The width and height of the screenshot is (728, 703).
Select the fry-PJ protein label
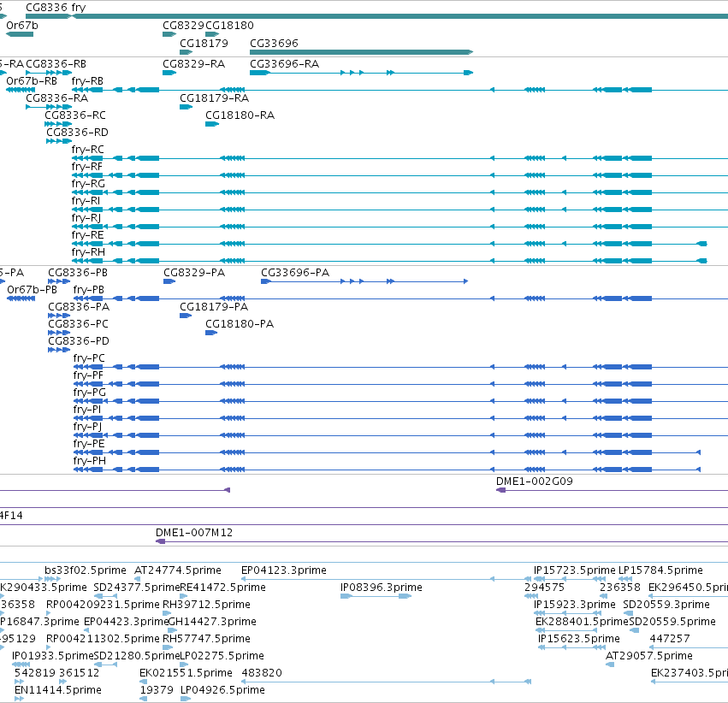pos(88,427)
